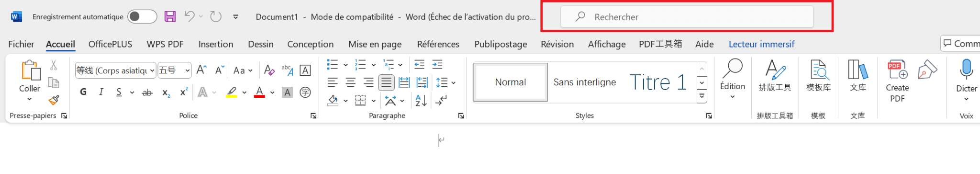
Task: Click the Save floppy disk icon
Action: click(x=170, y=17)
